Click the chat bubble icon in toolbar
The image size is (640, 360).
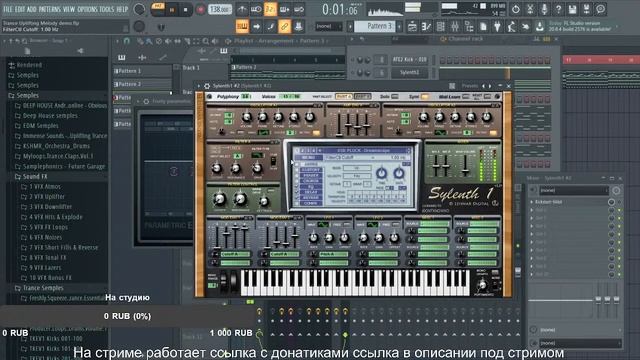tap(600, 9)
